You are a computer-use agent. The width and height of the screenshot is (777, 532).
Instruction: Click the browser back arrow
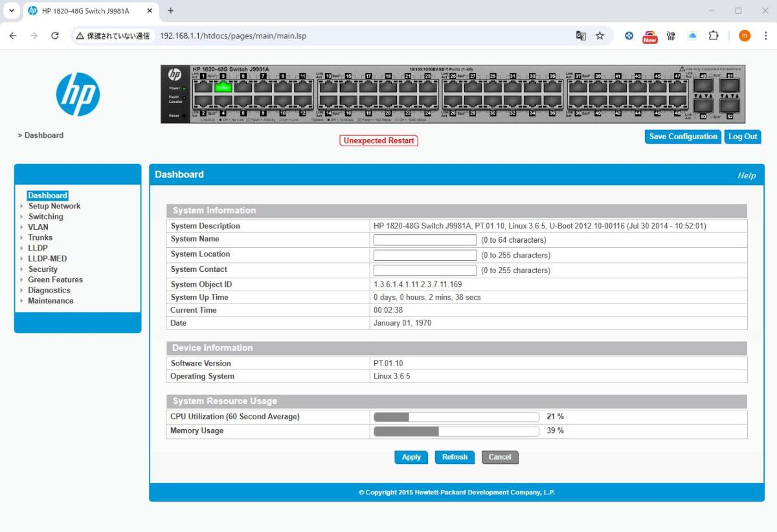pos(13,36)
